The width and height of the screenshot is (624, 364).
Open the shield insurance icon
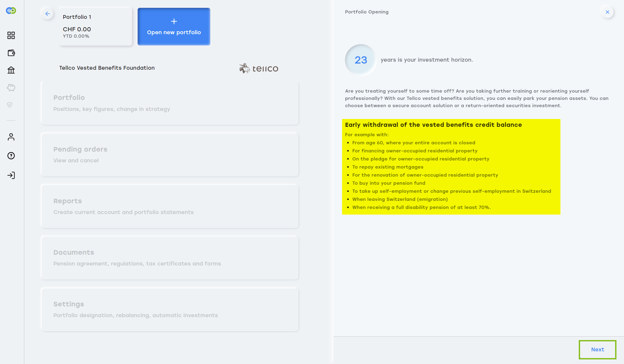[10, 105]
